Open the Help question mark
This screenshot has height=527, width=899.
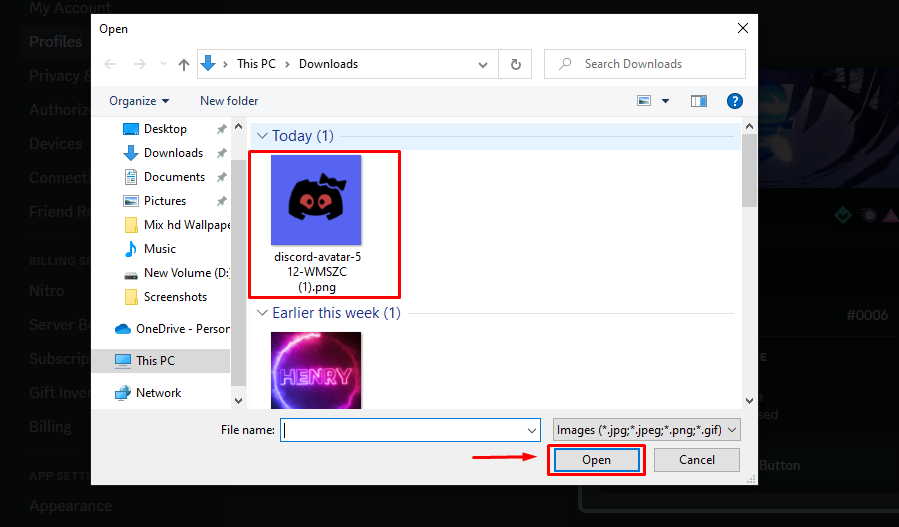point(734,101)
